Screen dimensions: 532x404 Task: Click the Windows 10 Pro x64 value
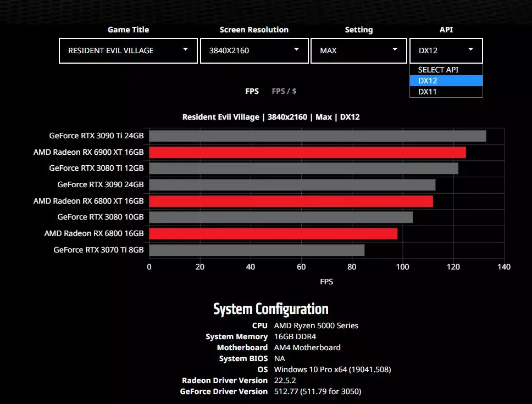tap(332, 369)
